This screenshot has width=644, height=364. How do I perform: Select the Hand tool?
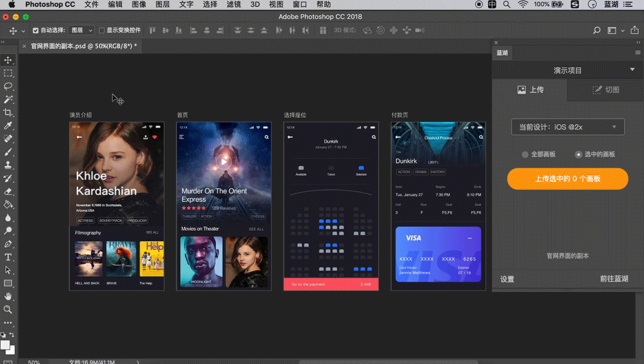pos(8,296)
